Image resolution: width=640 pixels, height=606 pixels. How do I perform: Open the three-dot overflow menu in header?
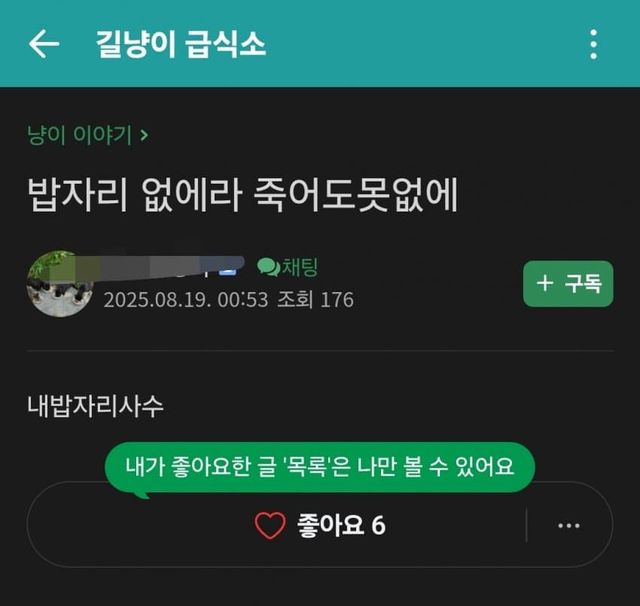(594, 44)
